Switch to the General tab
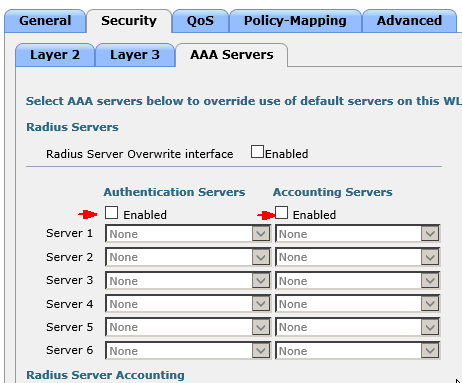 click(45, 21)
